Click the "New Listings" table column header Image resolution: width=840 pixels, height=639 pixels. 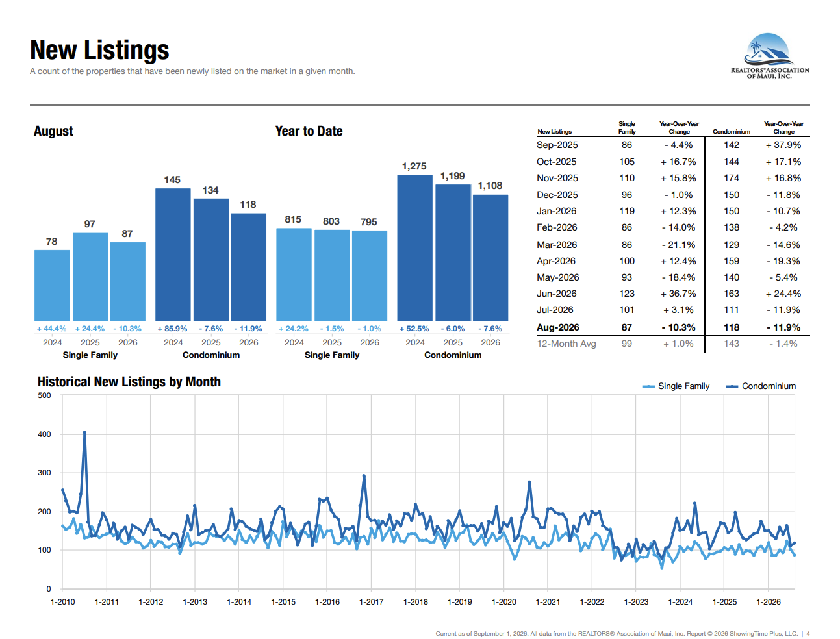coord(555,132)
